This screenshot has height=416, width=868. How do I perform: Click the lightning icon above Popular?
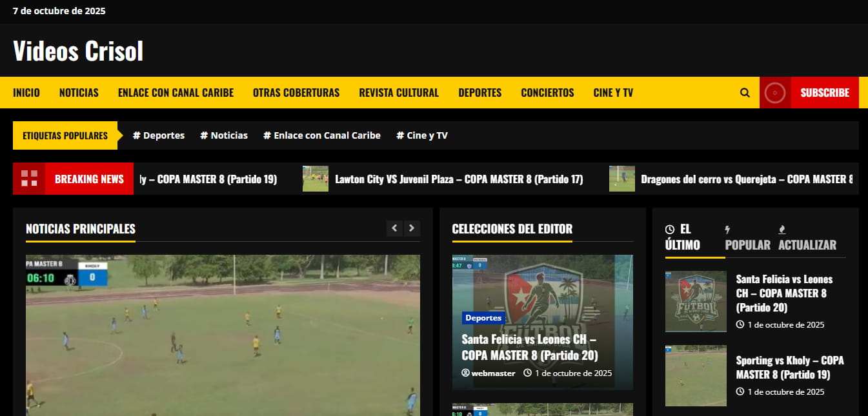pyautogui.click(x=728, y=230)
